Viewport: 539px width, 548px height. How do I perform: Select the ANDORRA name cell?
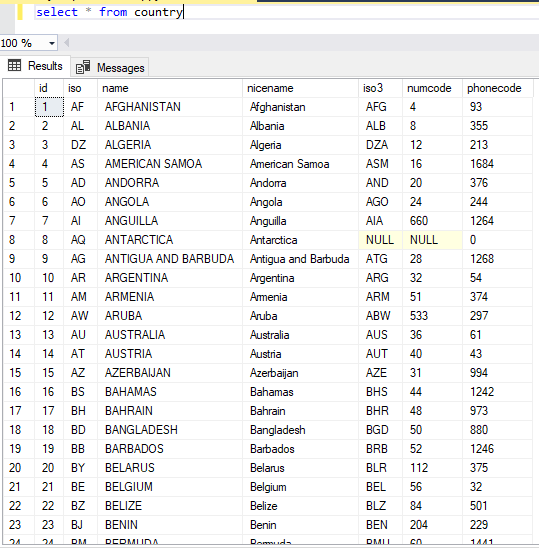pyautogui.click(x=170, y=183)
